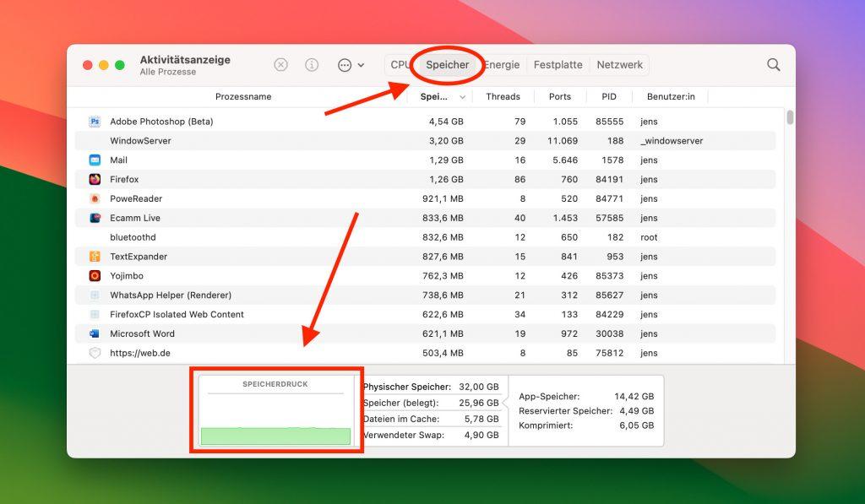Image resolution: width=865 pixels, height=504 pixels.
Task: Sort by the Benutzer:in column header
Action: pyautogui.click(x=671, y=96)
